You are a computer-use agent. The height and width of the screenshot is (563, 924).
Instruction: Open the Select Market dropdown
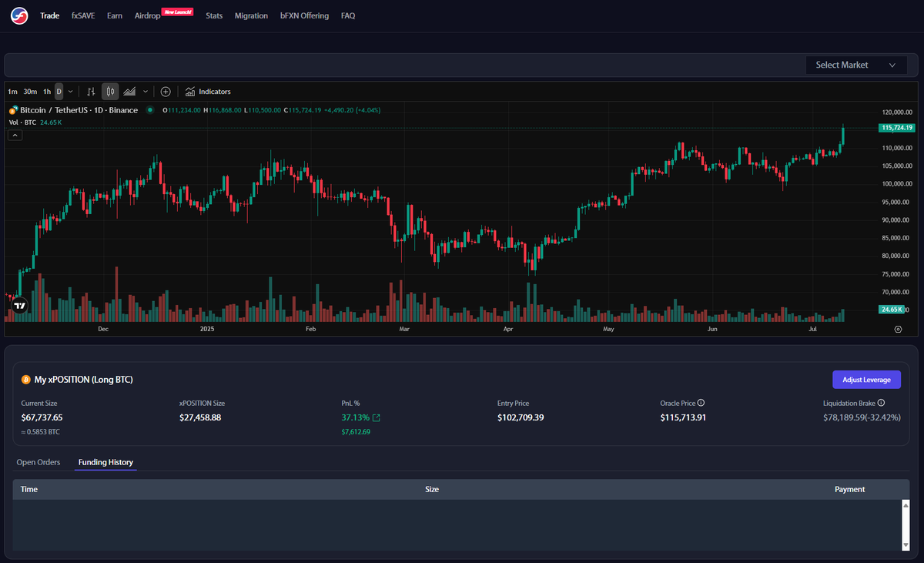pyautogui.click(x=856, y=65)
